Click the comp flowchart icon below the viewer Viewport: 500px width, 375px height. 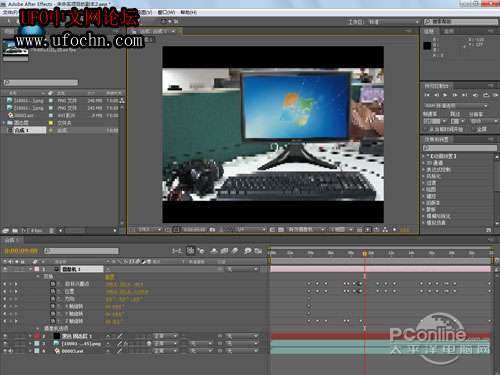click(x=385, y=229)
